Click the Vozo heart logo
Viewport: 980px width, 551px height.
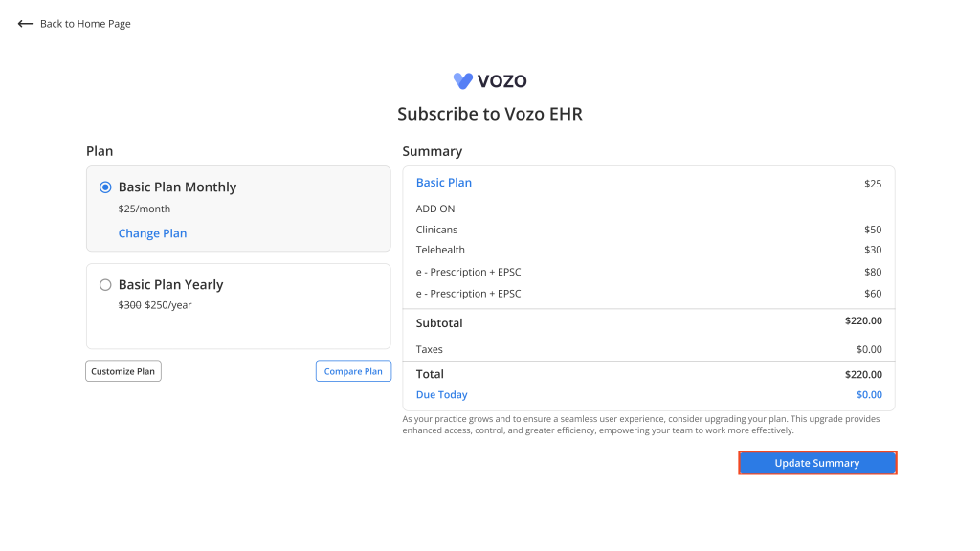(x=463, y=80)
